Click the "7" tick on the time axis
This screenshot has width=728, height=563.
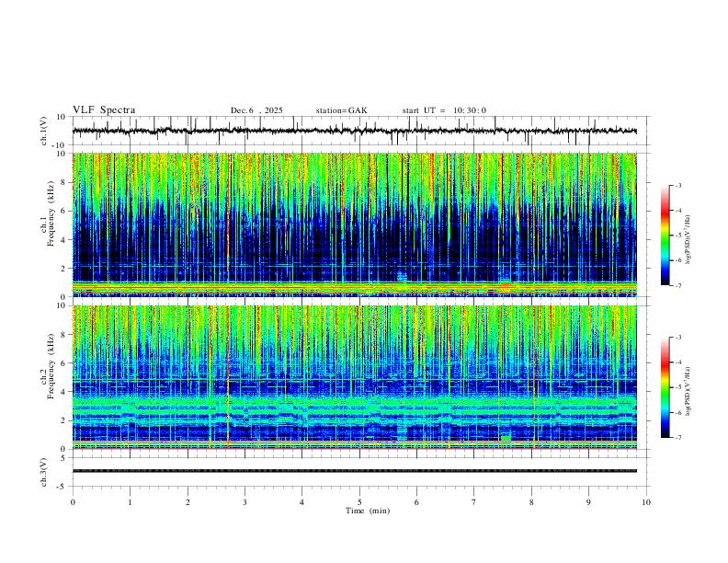coord(474,502)
